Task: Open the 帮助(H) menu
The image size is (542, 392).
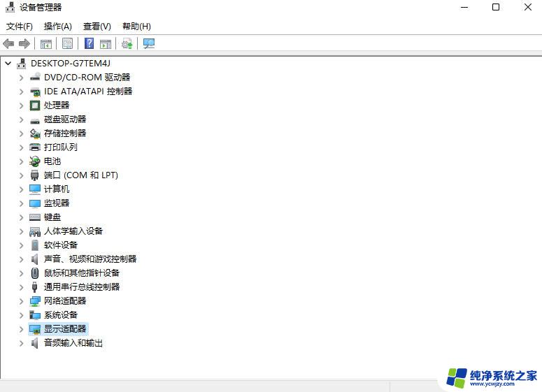Action: click(x=136, y=27)
